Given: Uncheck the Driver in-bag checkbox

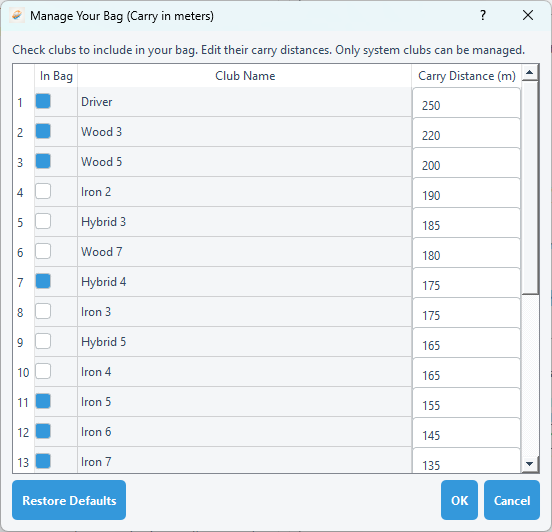Looking at the screenshot, I should (43, 101).
